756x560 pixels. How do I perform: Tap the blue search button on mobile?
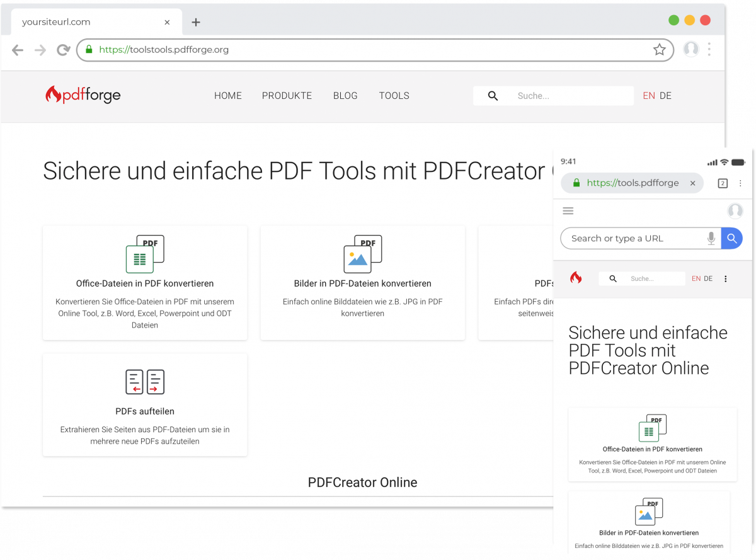[x=731, y=238]
